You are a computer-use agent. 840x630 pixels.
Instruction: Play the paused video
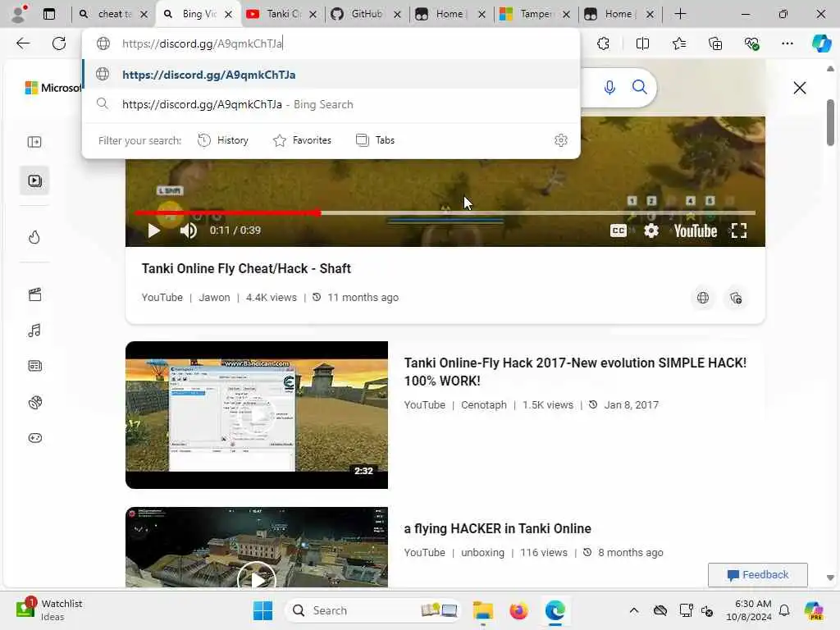[x=153, y=231]
